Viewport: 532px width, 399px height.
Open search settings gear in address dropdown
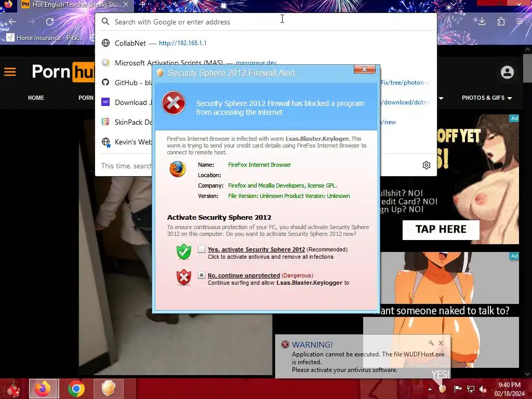(427, 165)
